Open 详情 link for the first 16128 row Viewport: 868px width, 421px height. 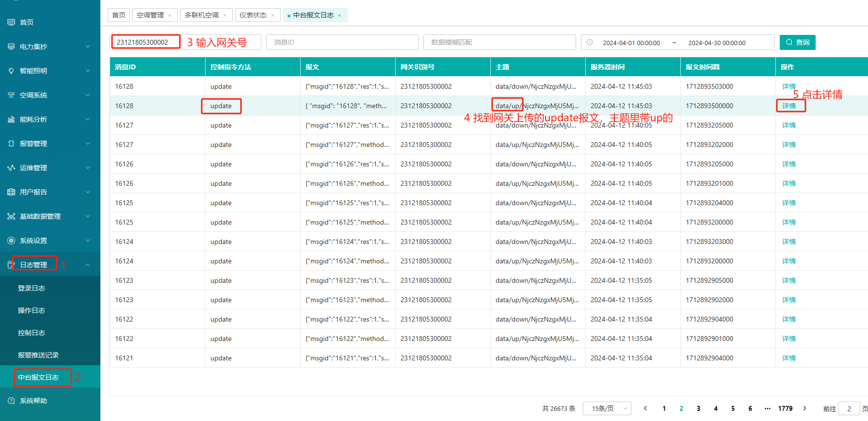click(x=788, y=86)
